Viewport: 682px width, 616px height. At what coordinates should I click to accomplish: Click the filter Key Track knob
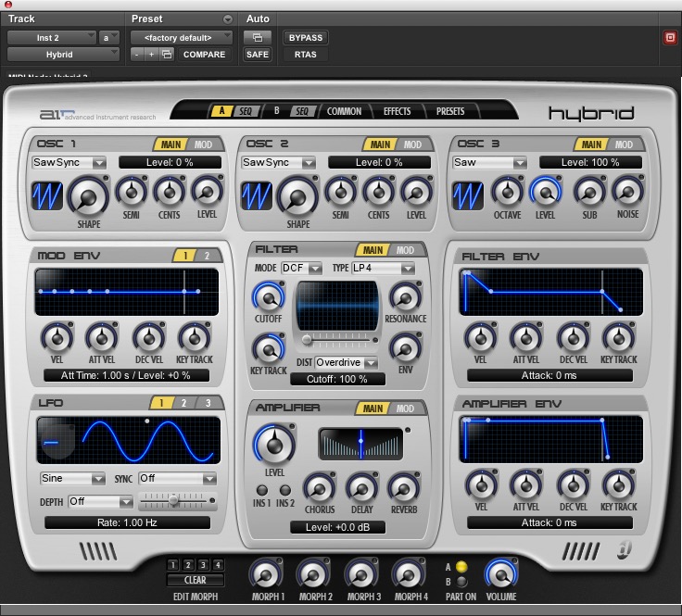[269, 349]
